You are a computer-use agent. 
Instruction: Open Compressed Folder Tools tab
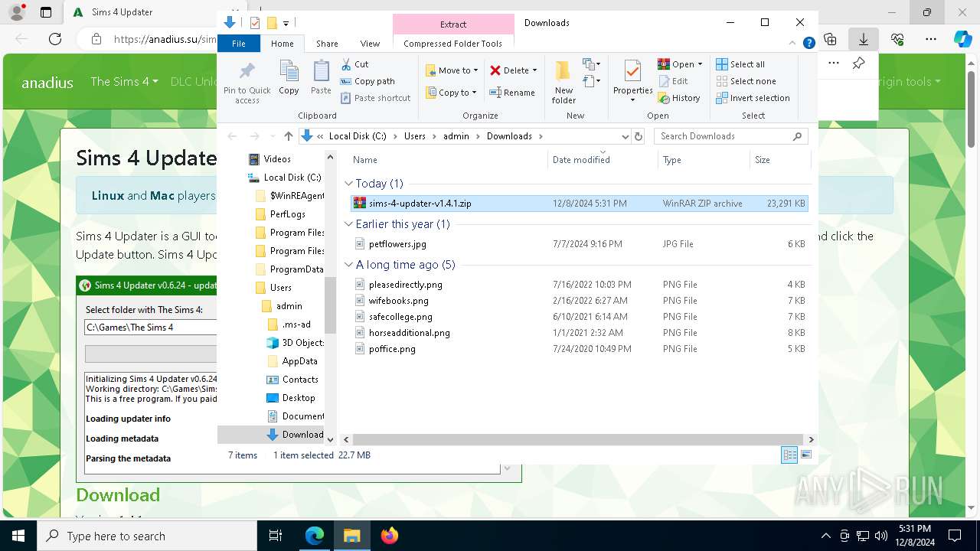click(453, 44)
